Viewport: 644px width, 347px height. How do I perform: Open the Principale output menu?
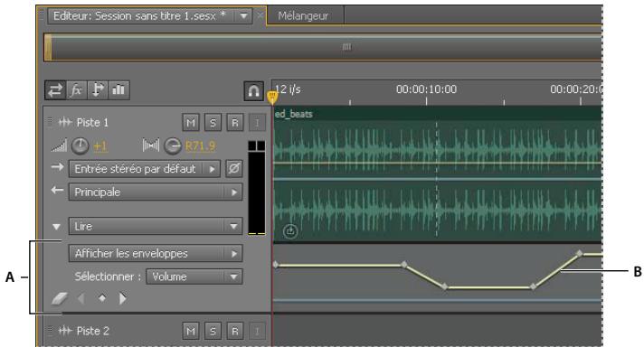coord(156,192)
